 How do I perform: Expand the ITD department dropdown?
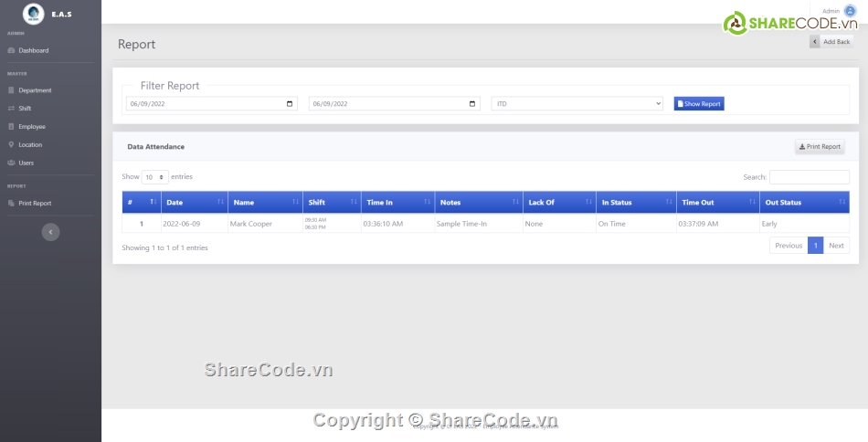coord(577,104)
